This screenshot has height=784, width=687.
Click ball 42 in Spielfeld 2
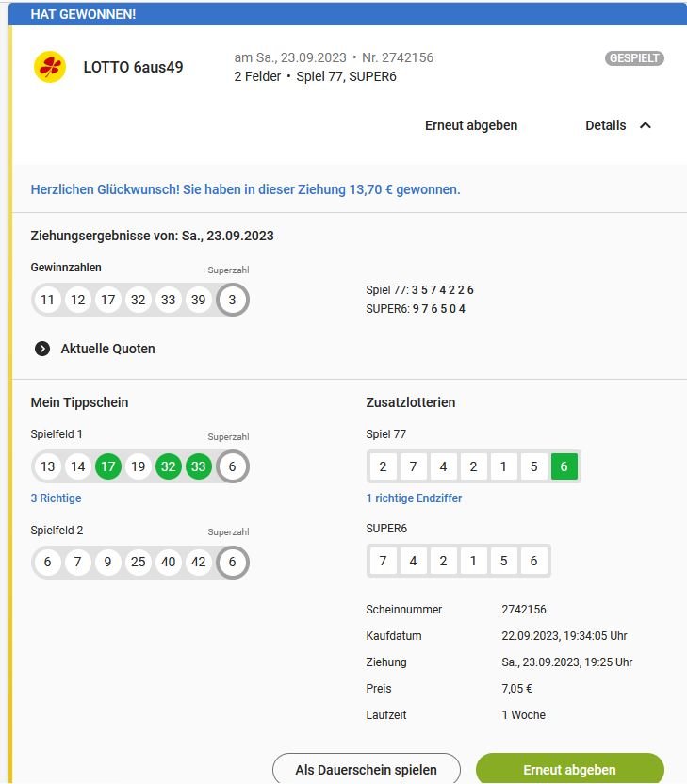199,562
